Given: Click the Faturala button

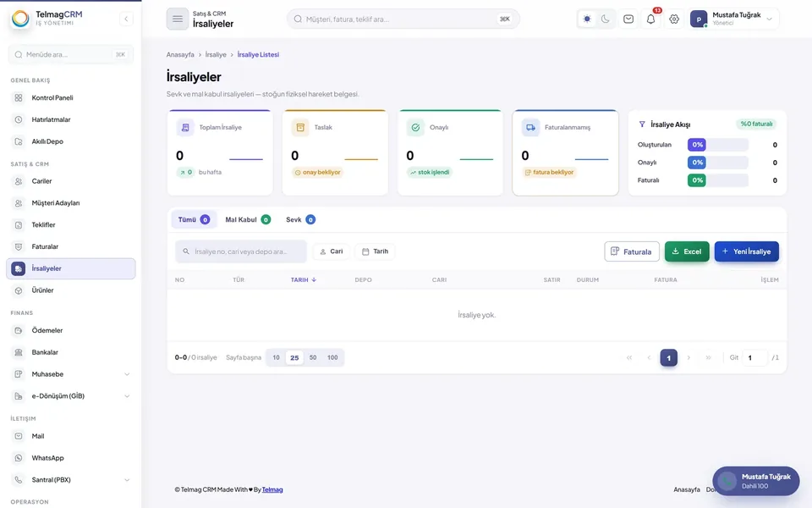Looking at the screenshot, I should [631, 251].
